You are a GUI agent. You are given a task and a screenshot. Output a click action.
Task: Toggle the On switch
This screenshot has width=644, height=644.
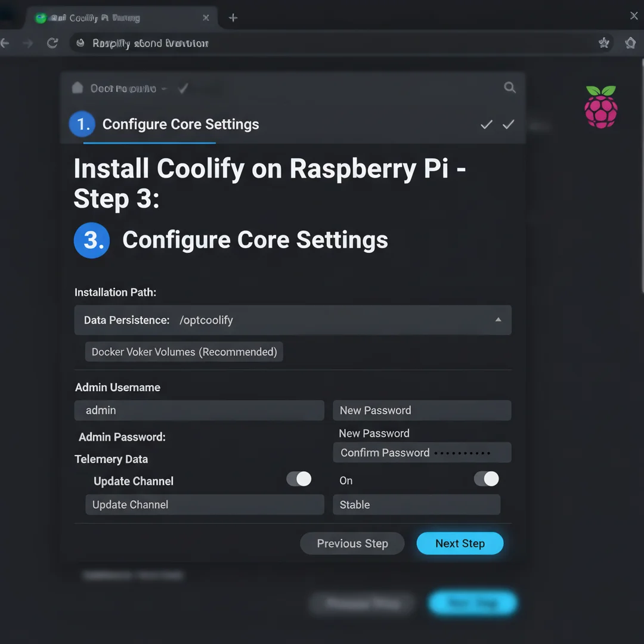pos(487,479)
